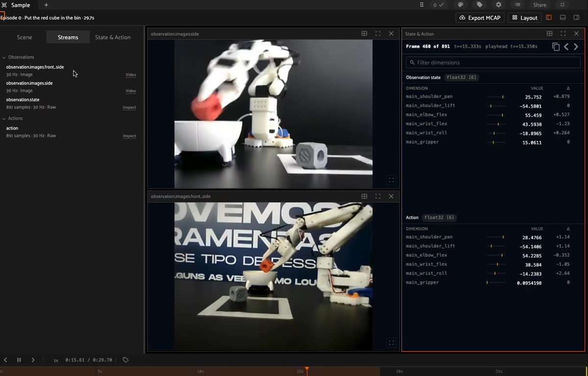
Task: Click observation main_elbow_flex dimension label
Action: coord(426,115)
